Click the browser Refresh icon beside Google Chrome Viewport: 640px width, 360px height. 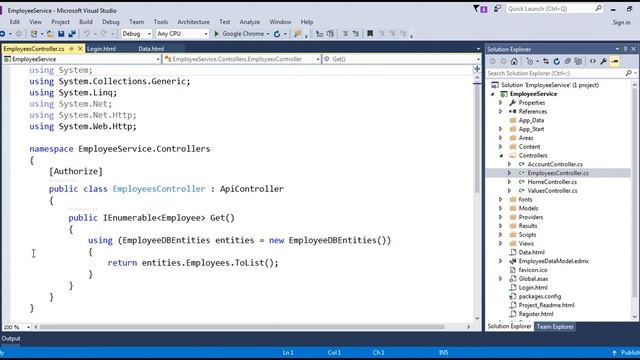click(277, 34)
